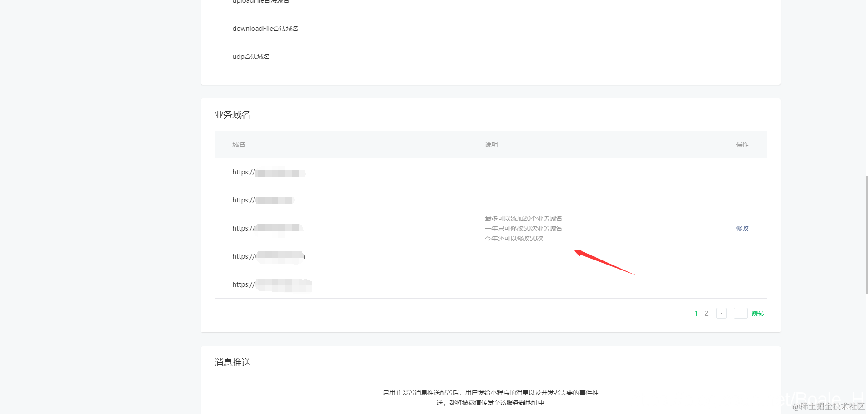Screen dimensions: 868x414
Task: Click the 说明 column header
Action: click(491, 144)
